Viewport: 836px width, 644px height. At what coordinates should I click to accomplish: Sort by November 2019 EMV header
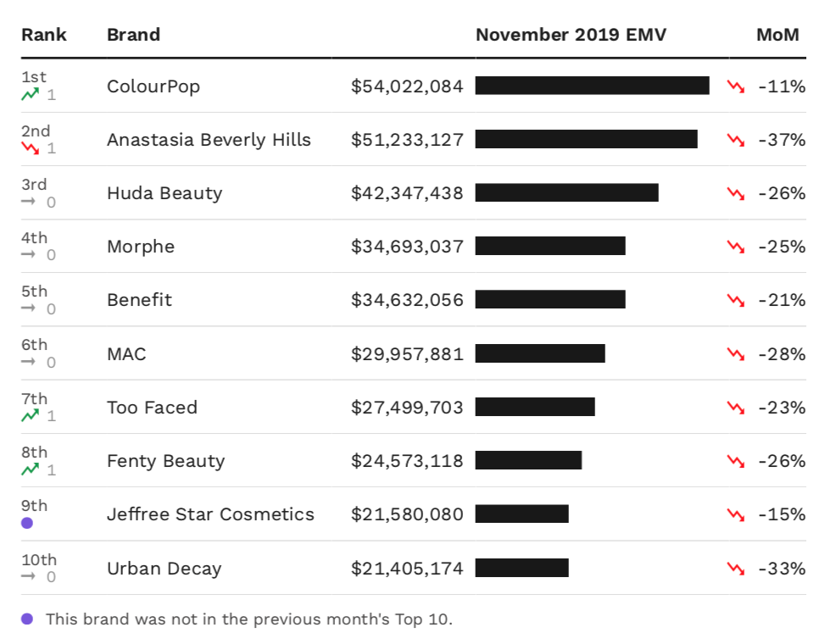(x=571, y=35)
